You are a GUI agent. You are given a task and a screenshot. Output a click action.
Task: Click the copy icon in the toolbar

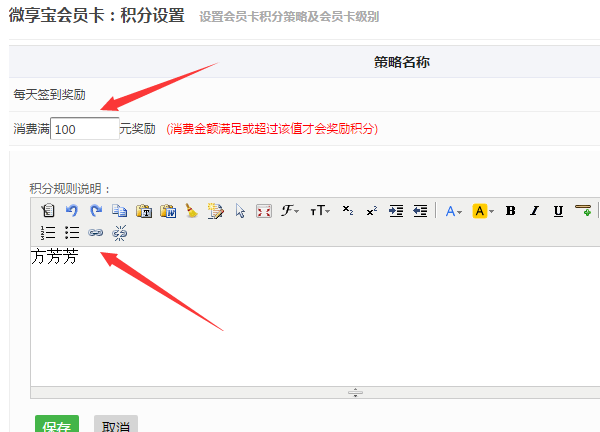120,211
